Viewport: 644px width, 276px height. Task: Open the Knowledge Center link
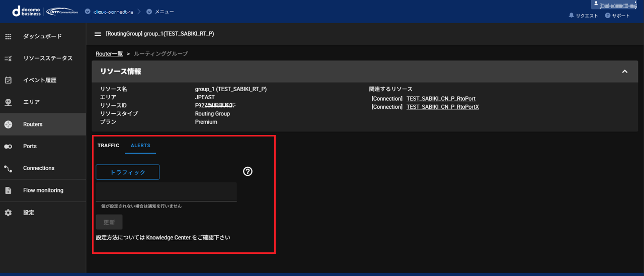point(168,237)
